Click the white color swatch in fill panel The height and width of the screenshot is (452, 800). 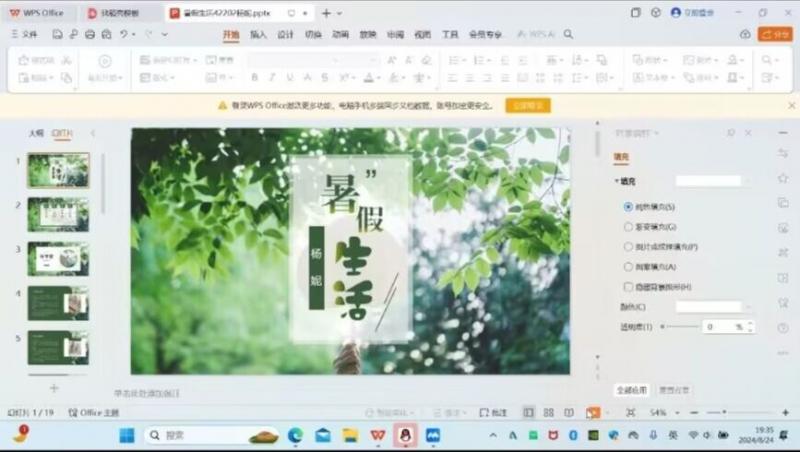click(x=709, y=307)
